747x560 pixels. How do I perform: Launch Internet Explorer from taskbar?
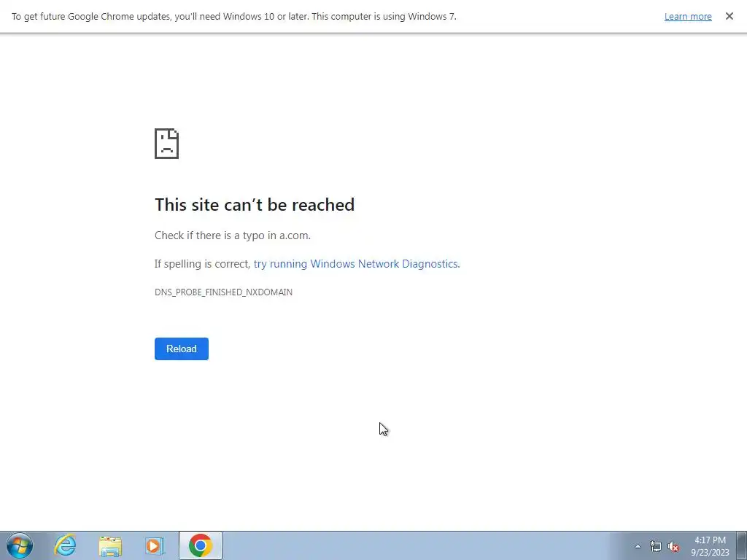point(65,545)
